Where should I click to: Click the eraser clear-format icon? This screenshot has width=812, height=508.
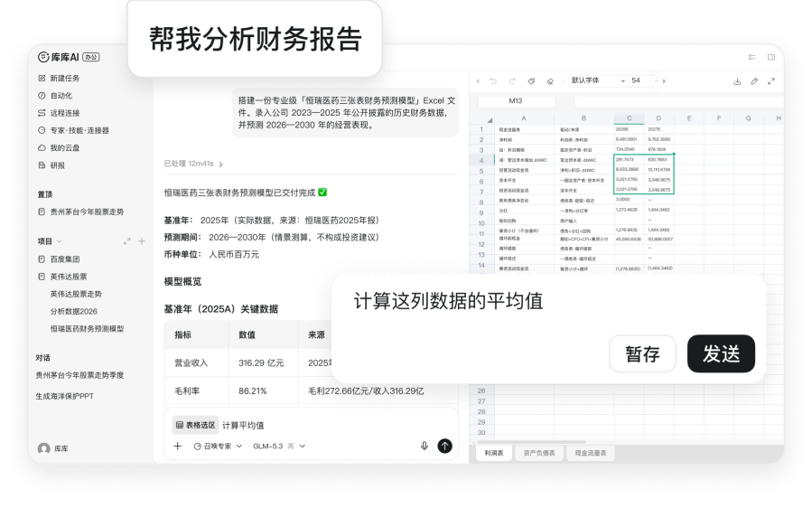[550, 81]
